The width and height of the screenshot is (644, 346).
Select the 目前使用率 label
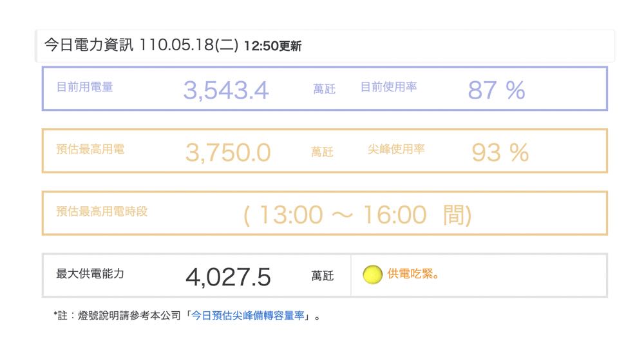[x=388, y=87]
